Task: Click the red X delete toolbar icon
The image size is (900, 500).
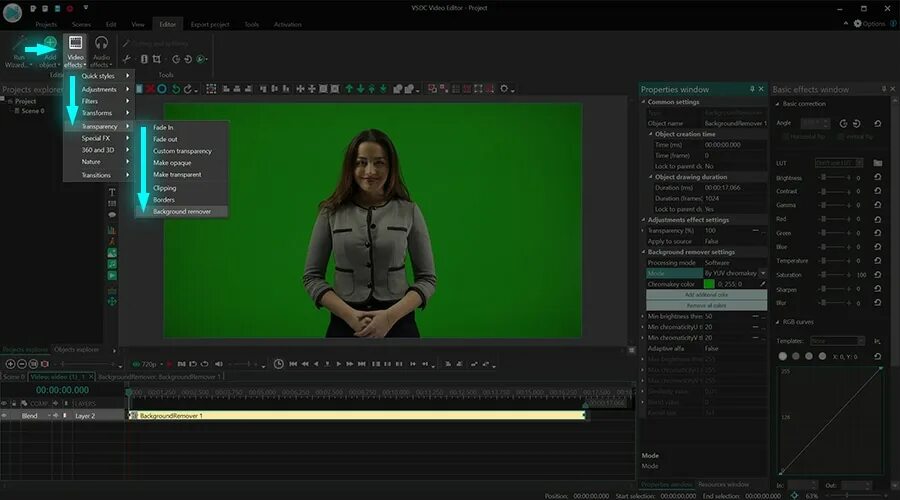Action: point(150,89)
